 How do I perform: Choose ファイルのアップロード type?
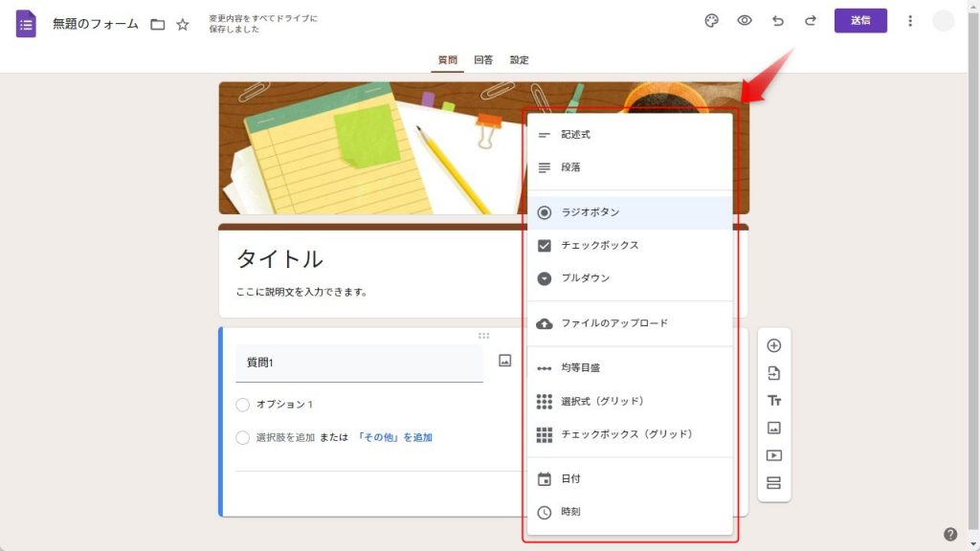(x=630, y=323)
